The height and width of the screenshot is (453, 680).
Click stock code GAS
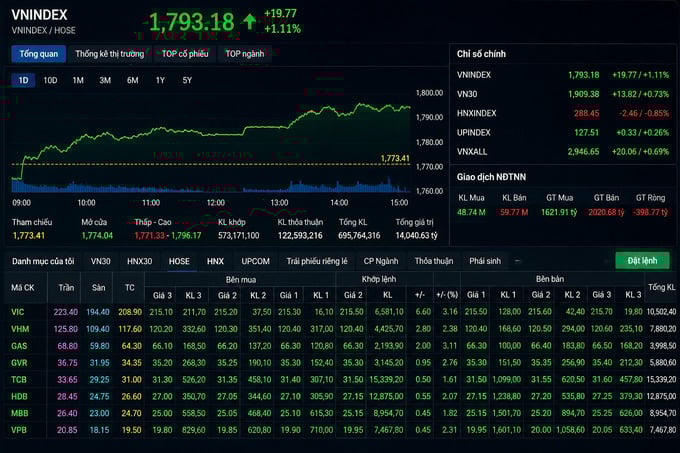19,346
